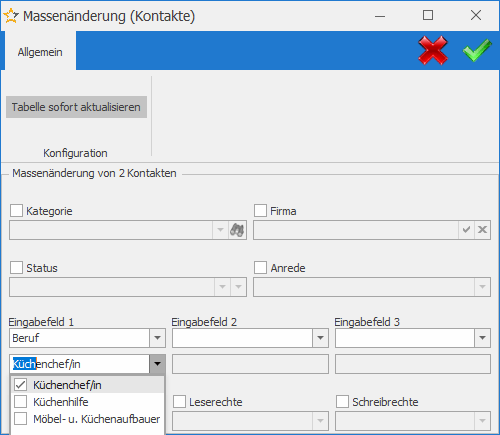The width and height of the screenshot is (500, 435).
Task: Expand the Anrede dropdown arrow
Action: (482, 287)
